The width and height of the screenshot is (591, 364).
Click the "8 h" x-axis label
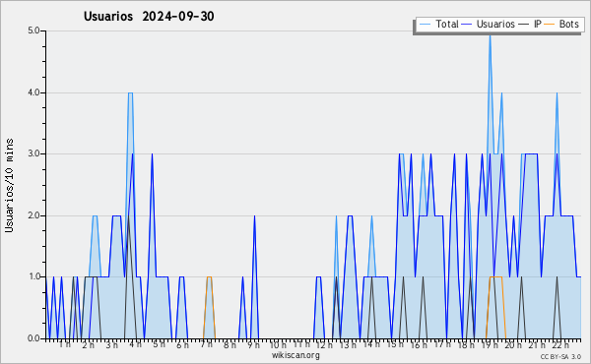pyautogui.click(x=230, y=345)
